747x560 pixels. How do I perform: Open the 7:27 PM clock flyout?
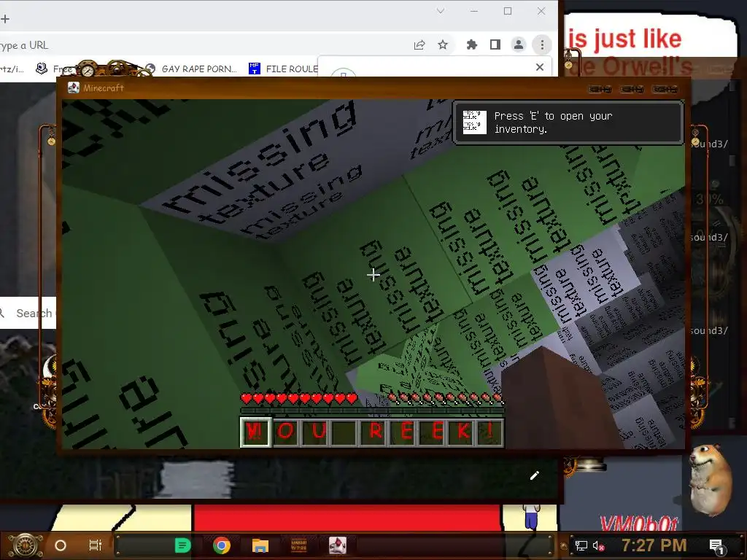tap(654, 545)
